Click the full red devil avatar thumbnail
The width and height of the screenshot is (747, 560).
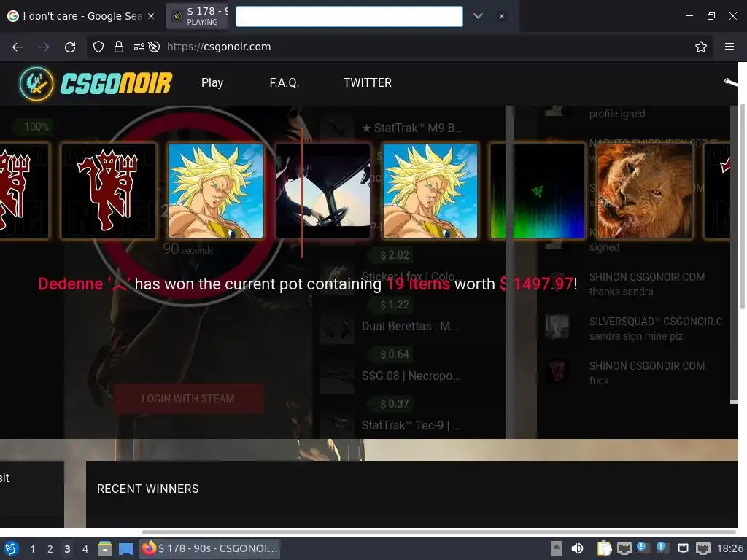click(109, 190)
